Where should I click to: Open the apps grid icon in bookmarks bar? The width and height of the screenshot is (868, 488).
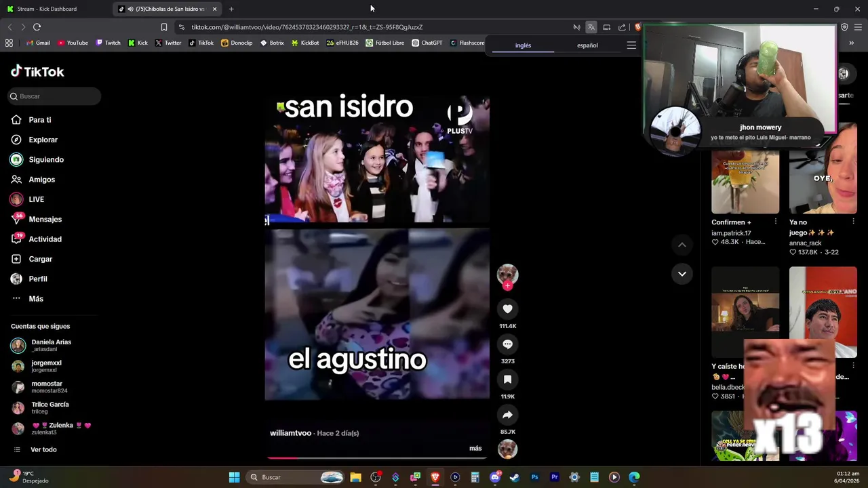[9, 43]
